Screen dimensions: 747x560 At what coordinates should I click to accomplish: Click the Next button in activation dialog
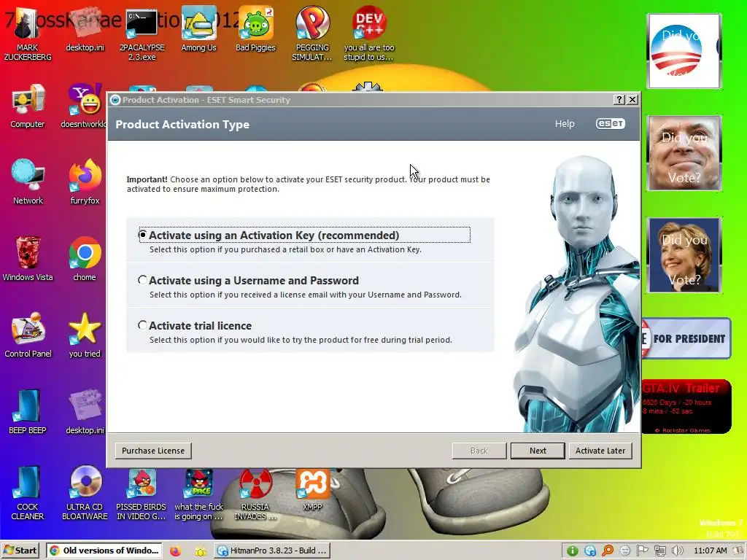click(x=538, y=451)
